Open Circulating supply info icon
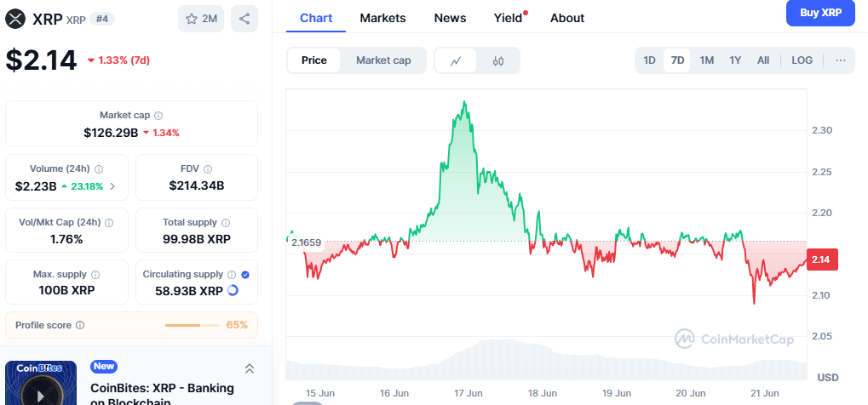This screenshot has height=405, width=868. pyautogui.click(x=232, y=275)
